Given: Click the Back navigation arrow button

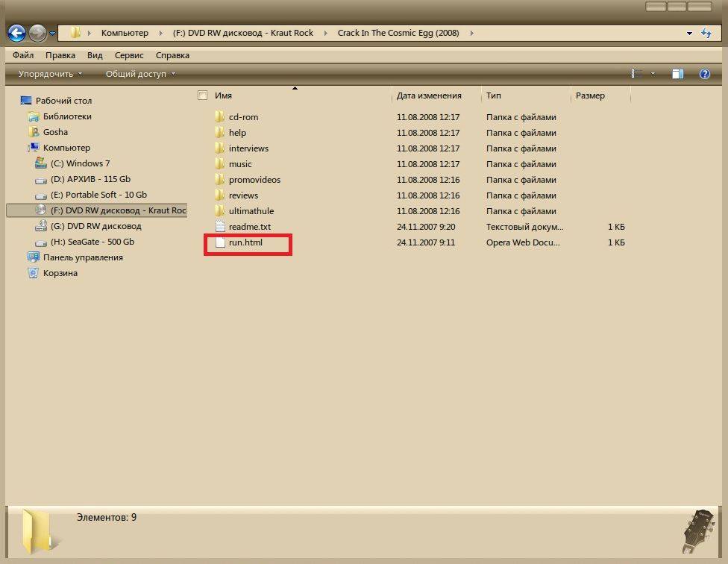Looking at the screenshot, I should pos(17,33).
